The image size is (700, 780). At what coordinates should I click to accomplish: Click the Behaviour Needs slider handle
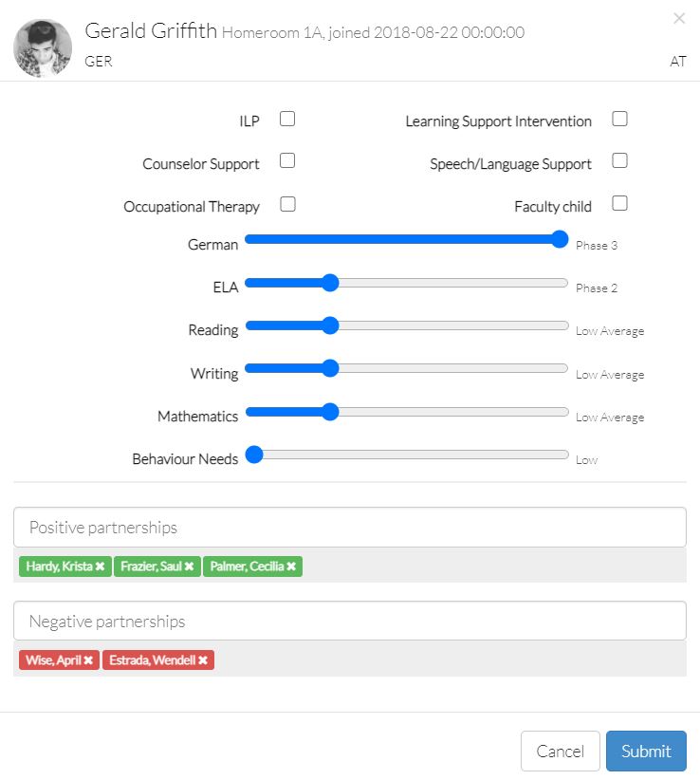(254, 455)
